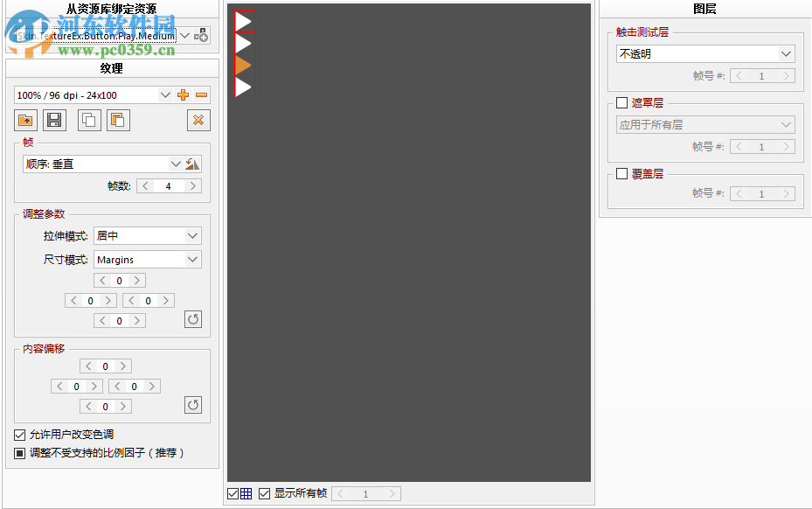Click the flip frames icon beside 顺序 dropdown
812x509 pixels.
193,164
